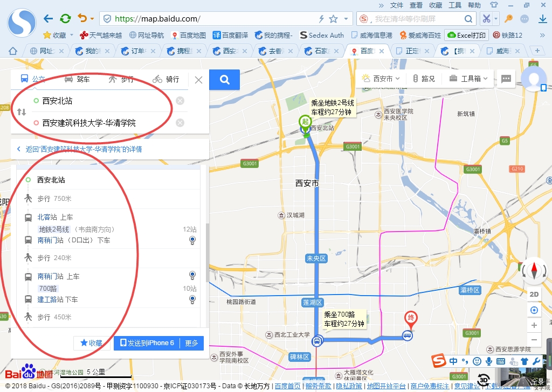The width and height of the screenshot is (552, 392).
Task: Expand the hidden menu chevron beside 文件
Action: click(x=381, y=5)
